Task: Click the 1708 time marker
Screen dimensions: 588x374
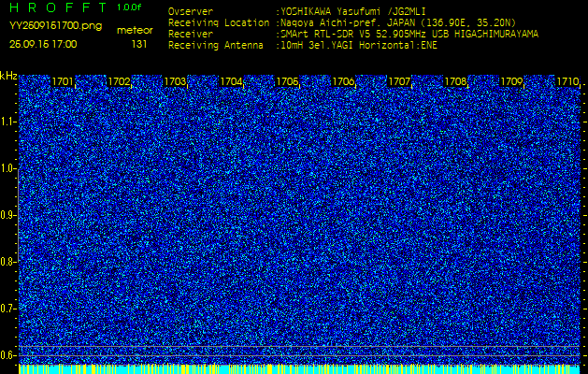Action: point(455,81)
